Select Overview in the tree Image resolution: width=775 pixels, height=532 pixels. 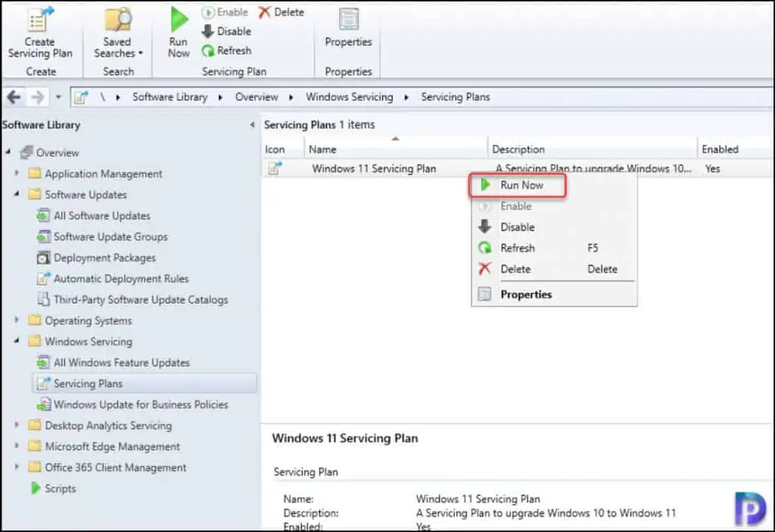pos(58,153)
